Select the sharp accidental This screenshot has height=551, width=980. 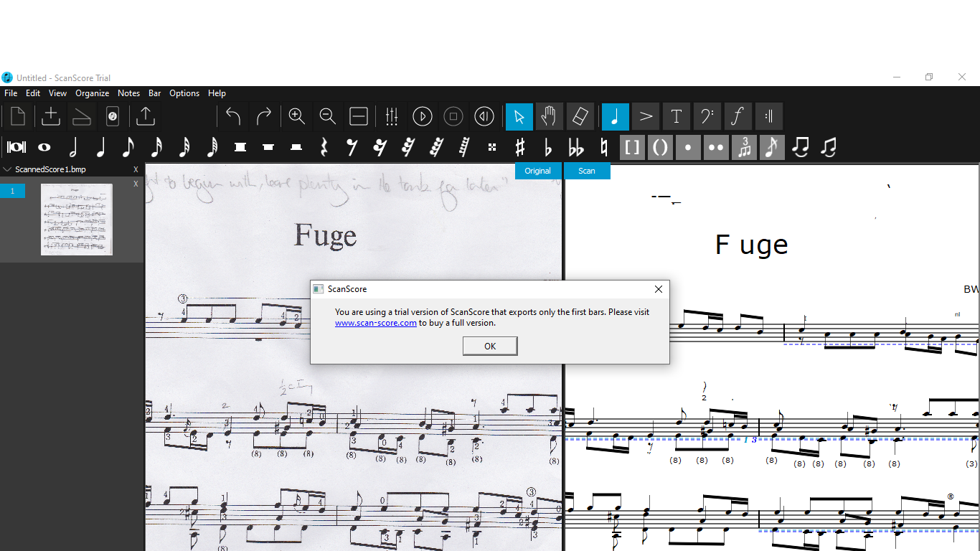tap(520, 147)
